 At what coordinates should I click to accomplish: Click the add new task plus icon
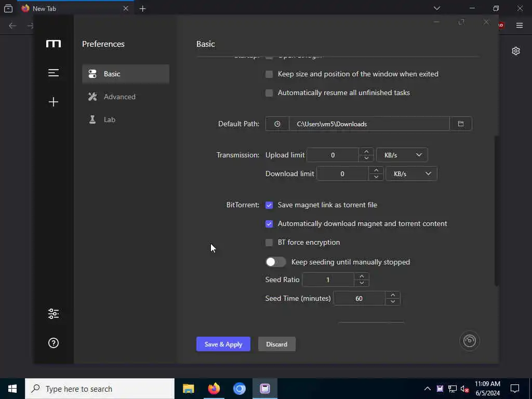tap(54, 102)
